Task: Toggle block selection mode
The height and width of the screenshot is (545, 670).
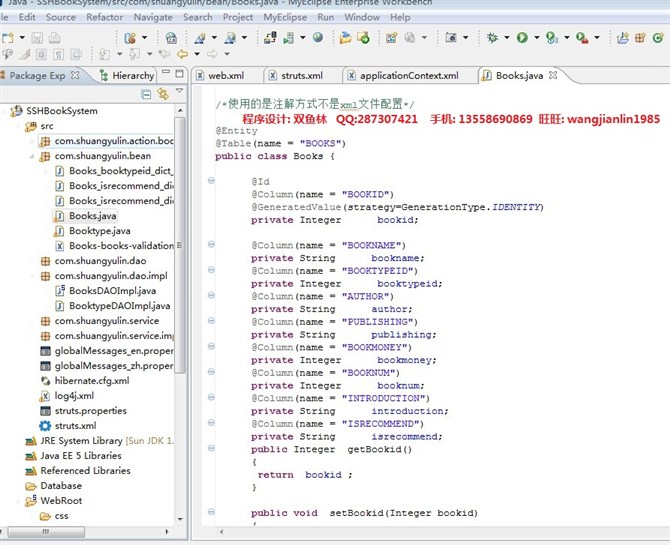Action: (41, 54)
